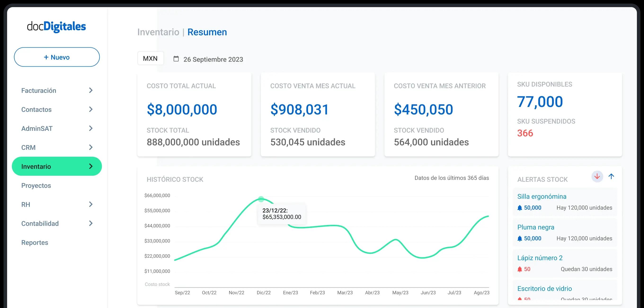Click the + Nuevo button
Image resolution: width=644 pixels, height=308 pixels.
tap(57, 57)
